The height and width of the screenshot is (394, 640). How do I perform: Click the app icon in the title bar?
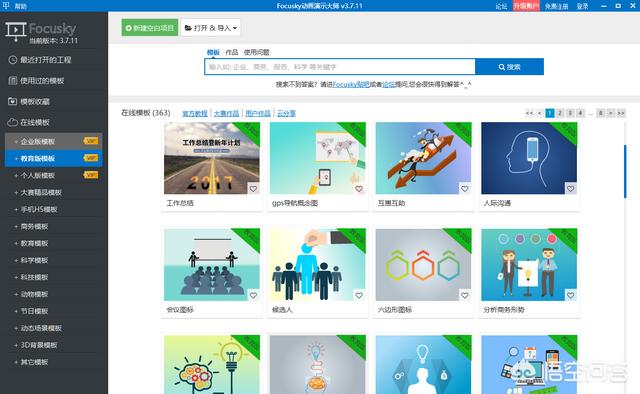tap(6, 5)
